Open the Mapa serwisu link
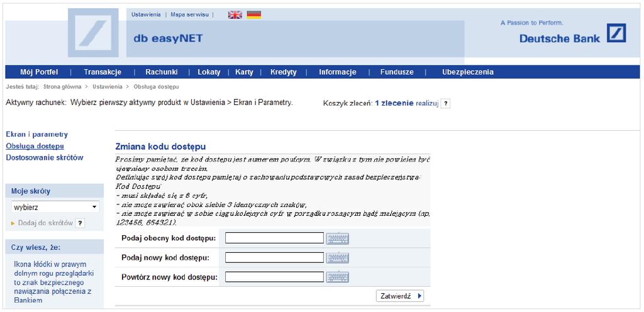Image resolution: width=644 pixels, height=312 pixels. coord(189,14)
